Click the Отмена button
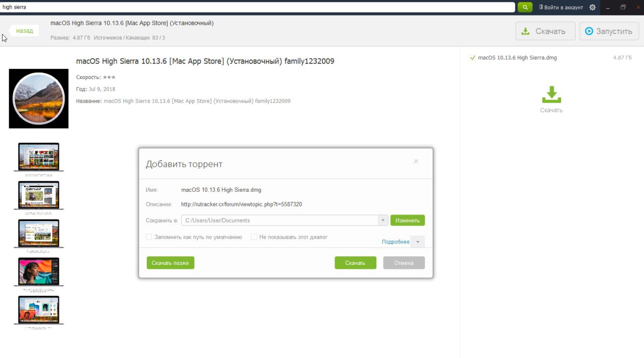Image resolution: width=644 pixels, height=358 pixels. pos(404,263)
